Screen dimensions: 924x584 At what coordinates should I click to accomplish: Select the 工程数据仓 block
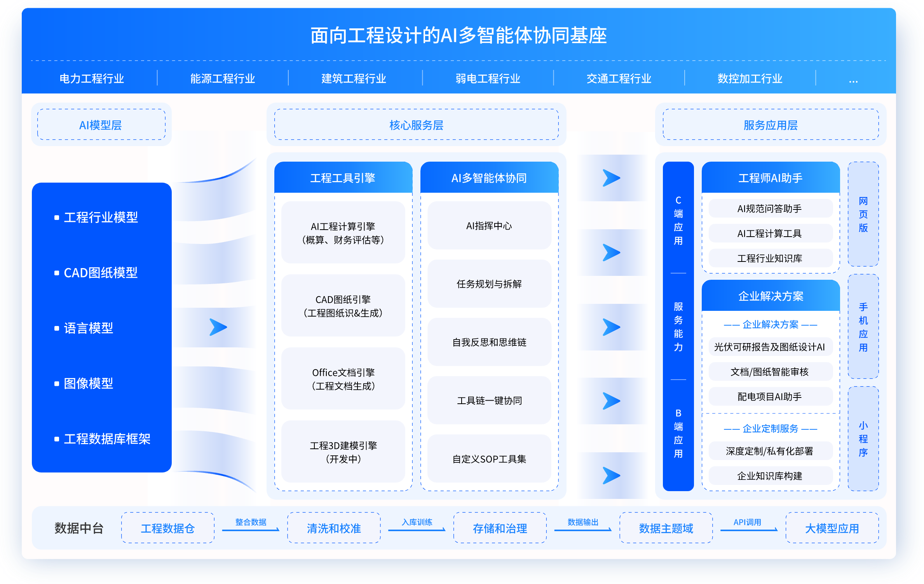pyautogui.click(x=168, y=528)
